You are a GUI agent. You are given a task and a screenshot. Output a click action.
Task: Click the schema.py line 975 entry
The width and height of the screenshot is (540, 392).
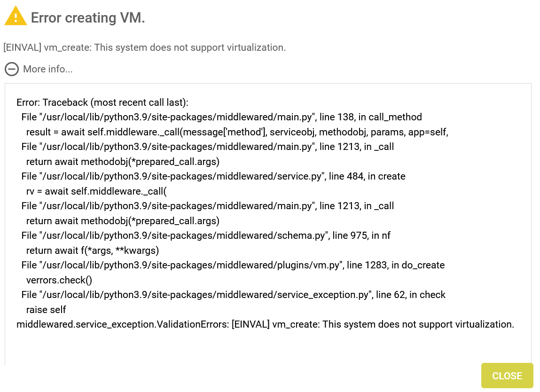pos(206,235)
